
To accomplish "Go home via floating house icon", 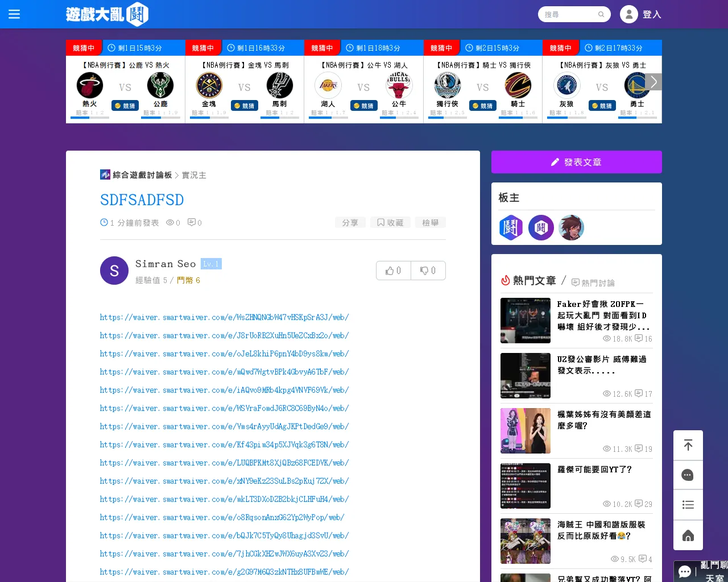I will click(688, 535).
